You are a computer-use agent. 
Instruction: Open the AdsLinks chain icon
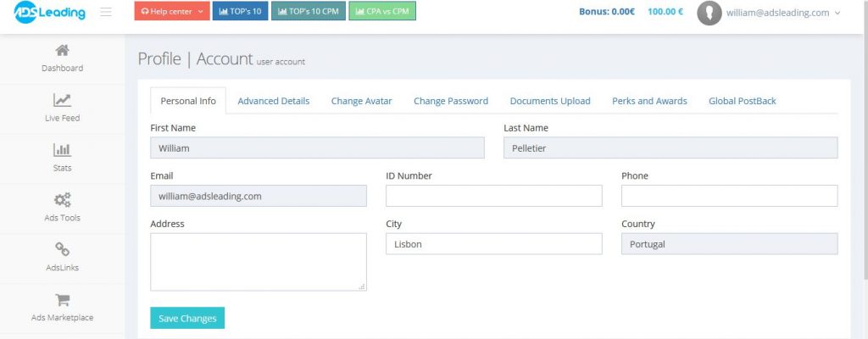point(62,249)
